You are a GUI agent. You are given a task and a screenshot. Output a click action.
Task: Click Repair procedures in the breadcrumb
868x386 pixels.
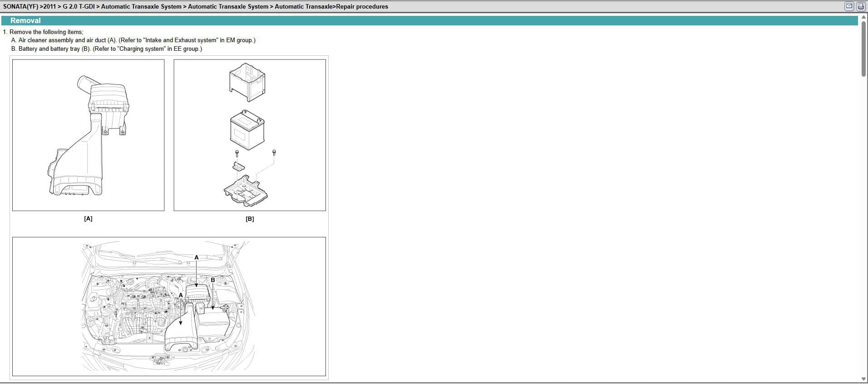point(362,6)
